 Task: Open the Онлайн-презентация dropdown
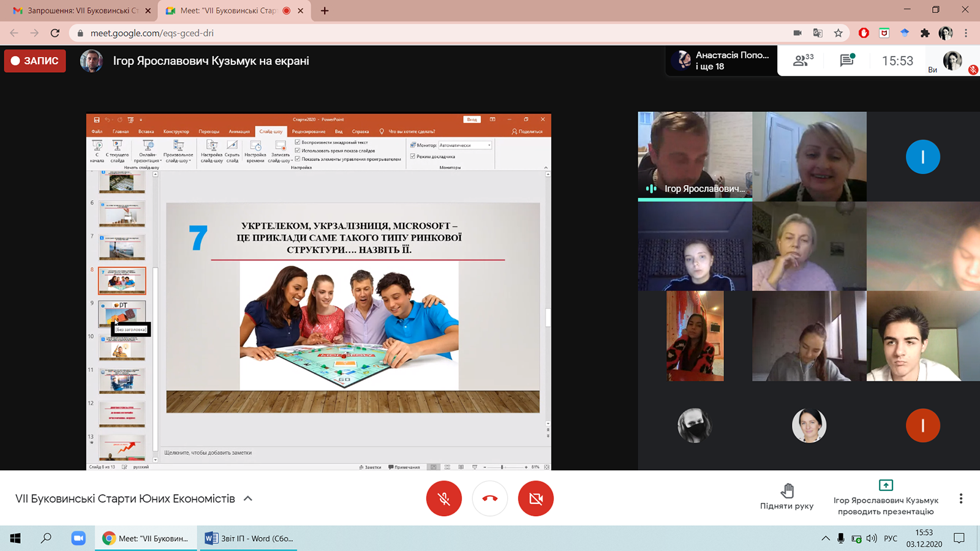(x=148, y=151)
